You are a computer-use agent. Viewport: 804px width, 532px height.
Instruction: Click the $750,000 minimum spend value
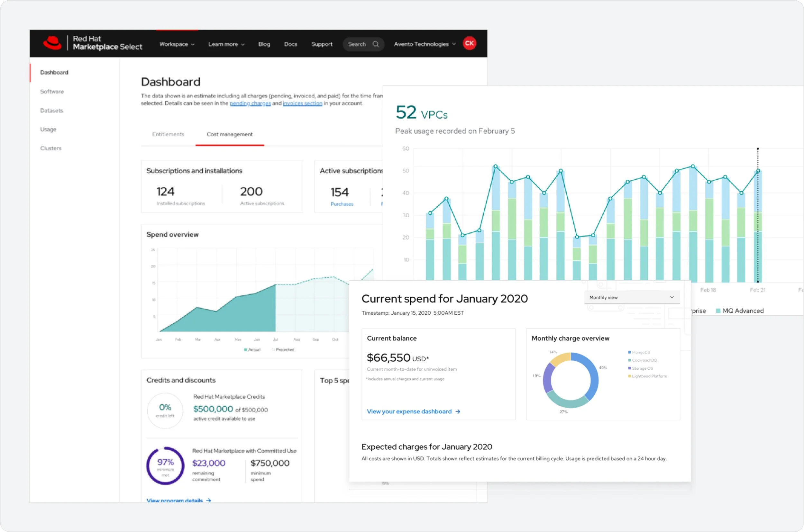click(x=270, y=463)
